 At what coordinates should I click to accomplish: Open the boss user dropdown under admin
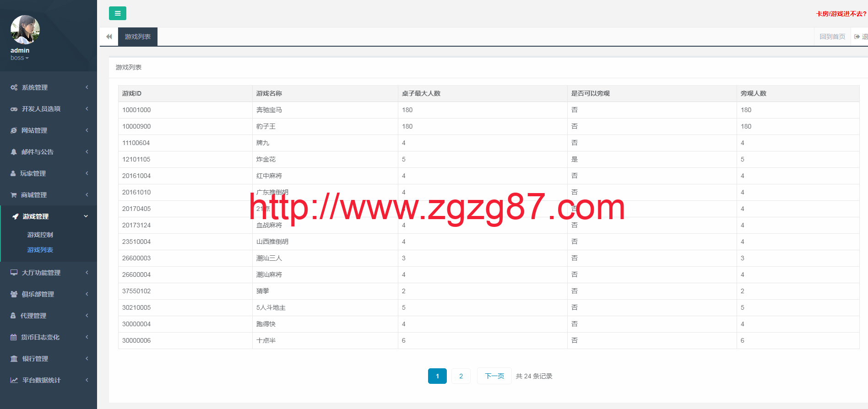pyautogui.click(x=20, y=58)
